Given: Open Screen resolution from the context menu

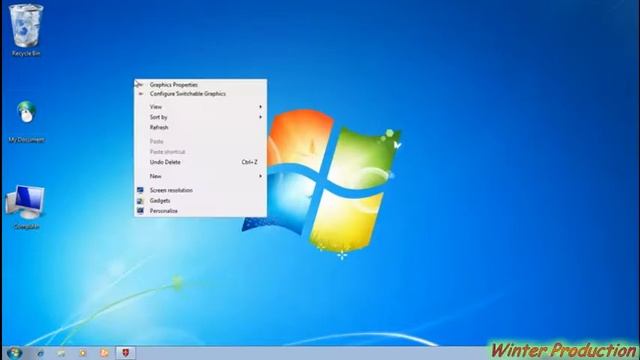Looking at the screenshot, I should coord(200,190).
